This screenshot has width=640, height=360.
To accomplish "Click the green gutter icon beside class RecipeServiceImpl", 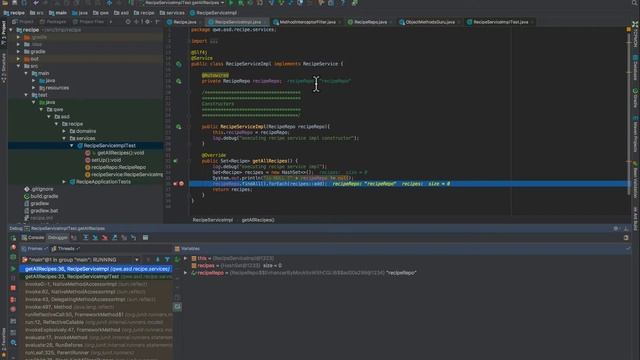I will pos(179,64).
